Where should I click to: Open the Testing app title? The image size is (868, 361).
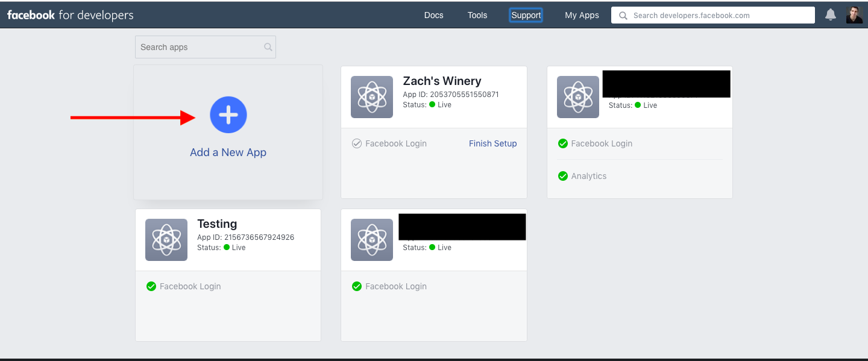217,224
